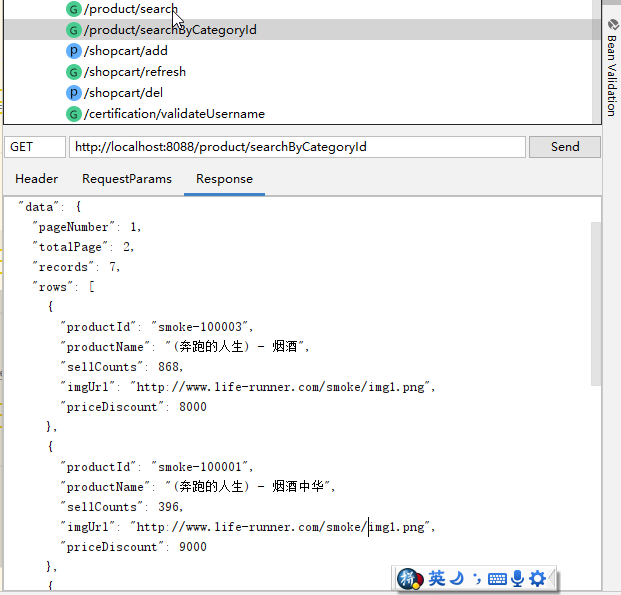
Task: Click the imgUrl line under smoke-100003
Action: point(248,387)
